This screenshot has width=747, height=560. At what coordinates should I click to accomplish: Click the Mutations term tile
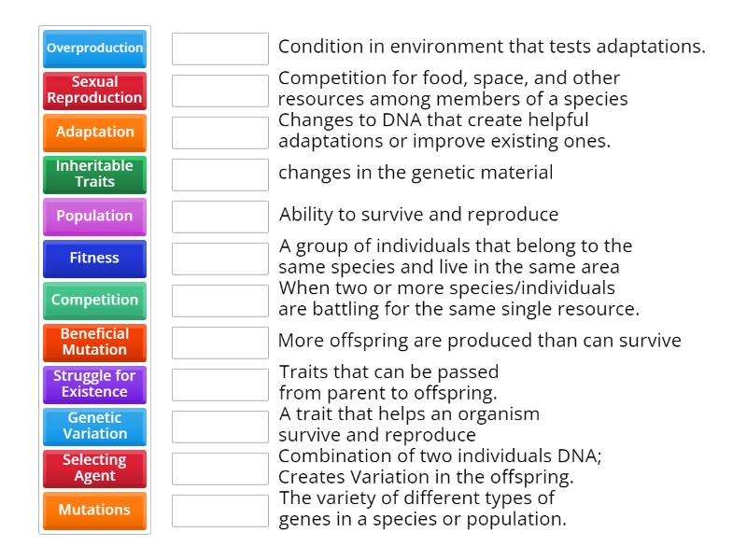tap(93, 511)
